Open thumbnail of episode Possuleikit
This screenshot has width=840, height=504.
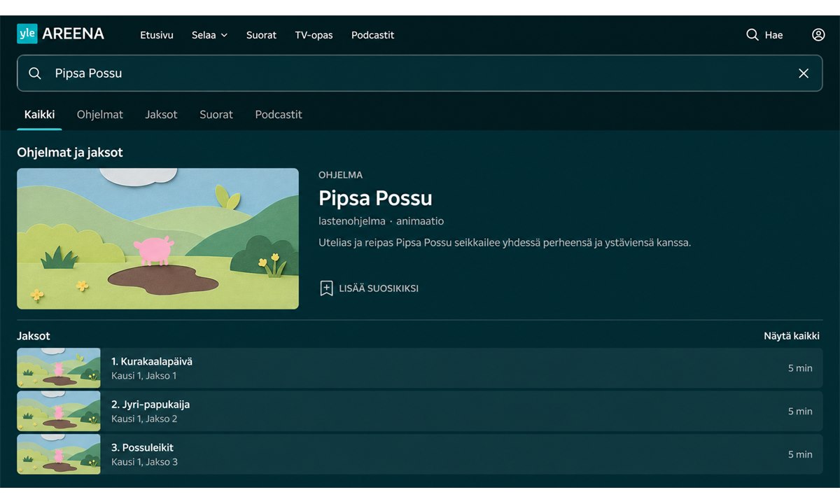pos(59,454)
